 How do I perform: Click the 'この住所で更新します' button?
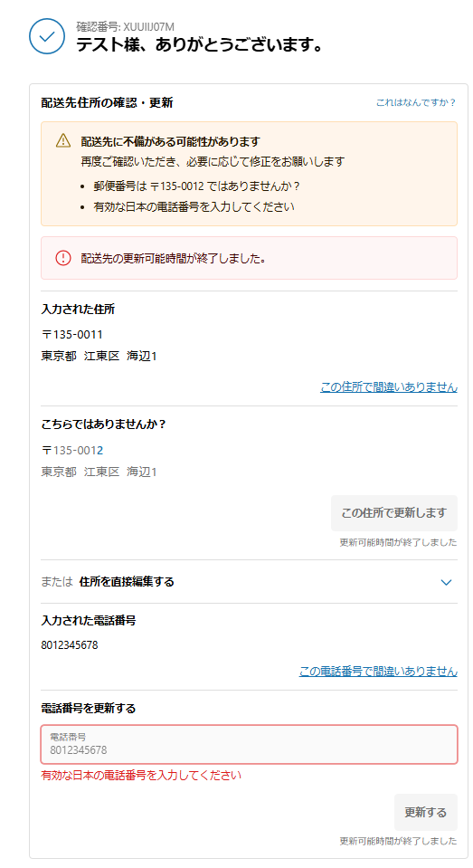pyautogui.click(x=394, y=513)
